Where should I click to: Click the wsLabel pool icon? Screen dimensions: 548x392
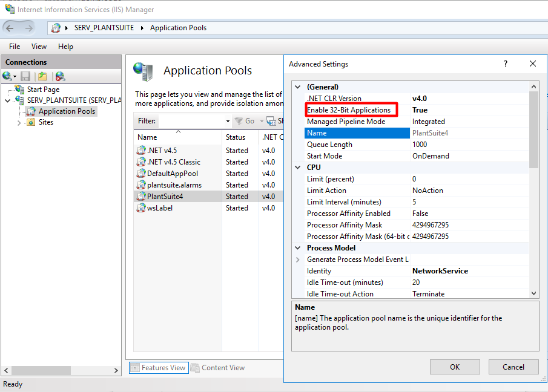tap(141, 208)
